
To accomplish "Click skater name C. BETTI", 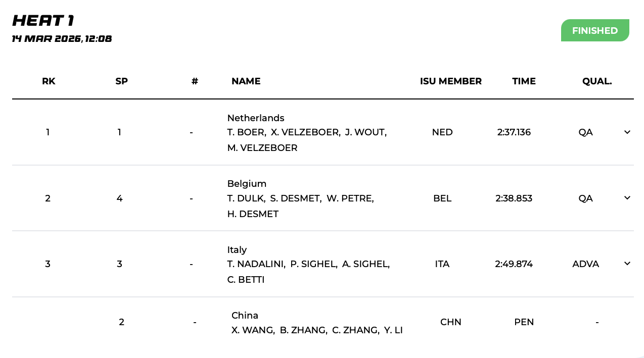I will click(x=246, y=280).
